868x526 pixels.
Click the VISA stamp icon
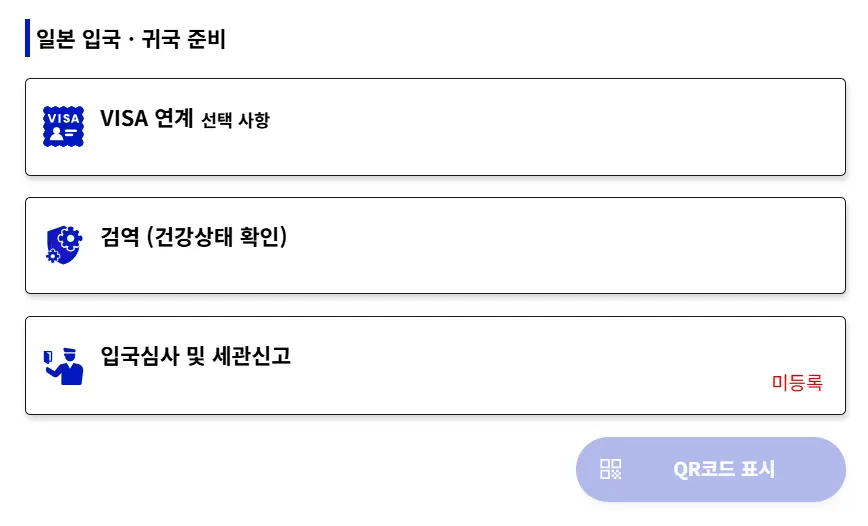click(64, 126)
